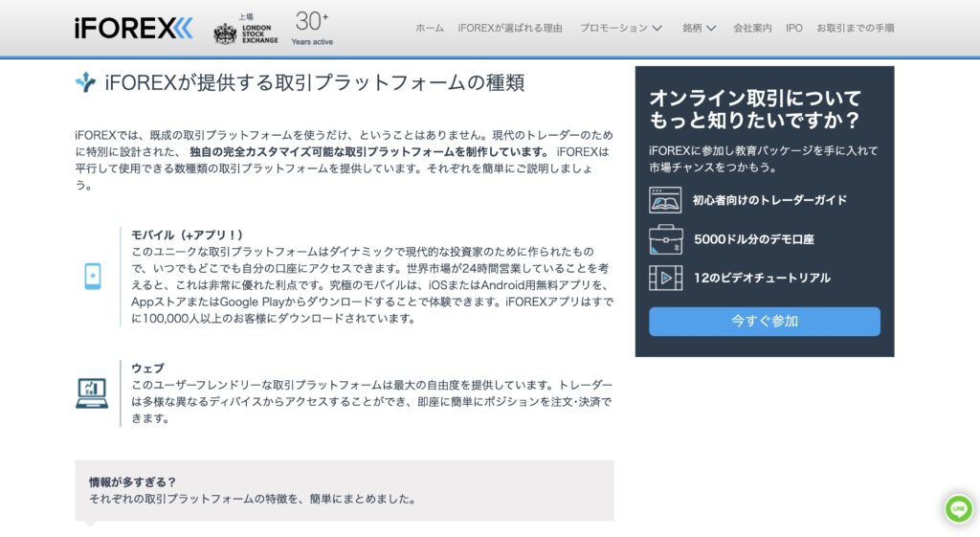
Task: Click the ウェブ section heading
Action: click(147, 369)
